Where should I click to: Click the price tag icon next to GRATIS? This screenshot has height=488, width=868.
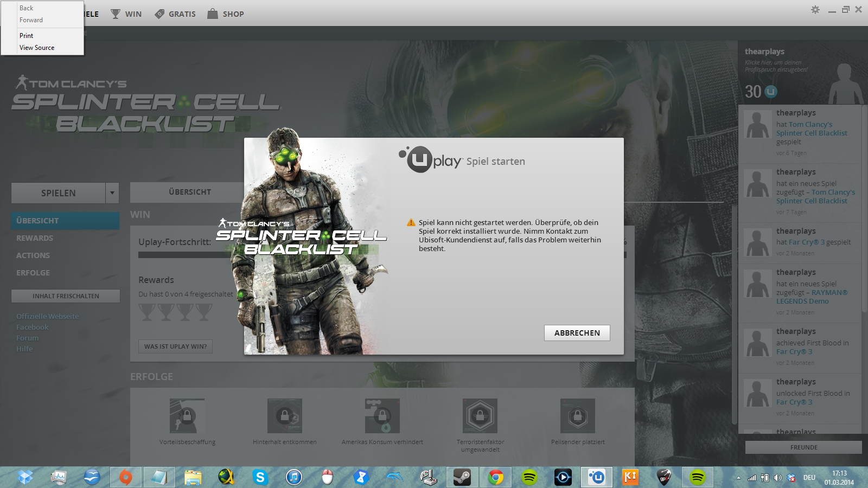tap(159, 14)
